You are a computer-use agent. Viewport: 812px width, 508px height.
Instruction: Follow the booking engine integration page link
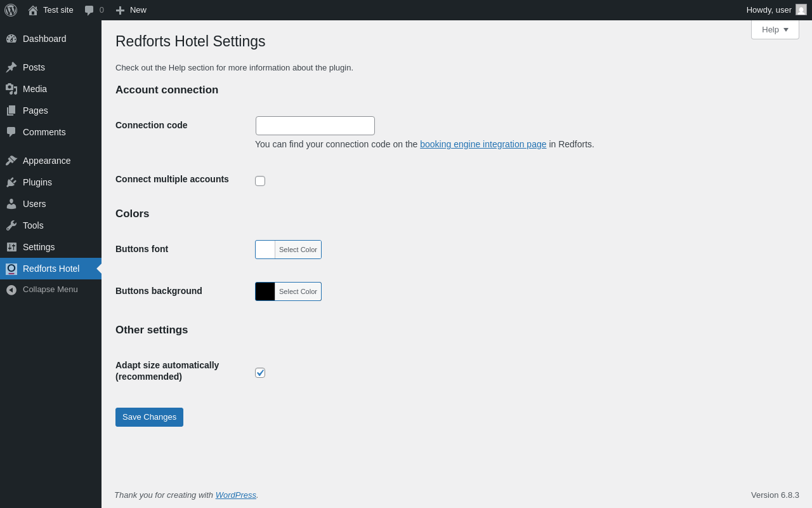tap(483, 144)
